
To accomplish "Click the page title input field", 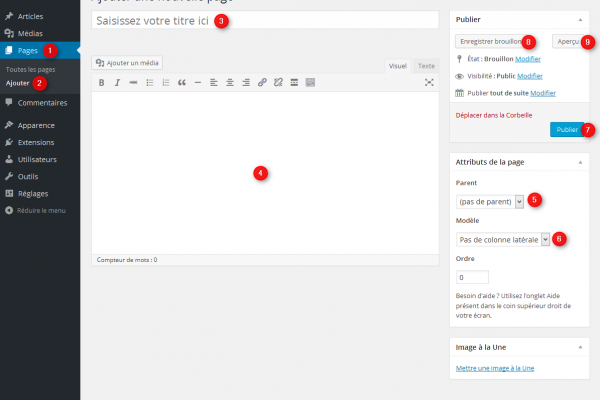I will (x=265, y=20).
